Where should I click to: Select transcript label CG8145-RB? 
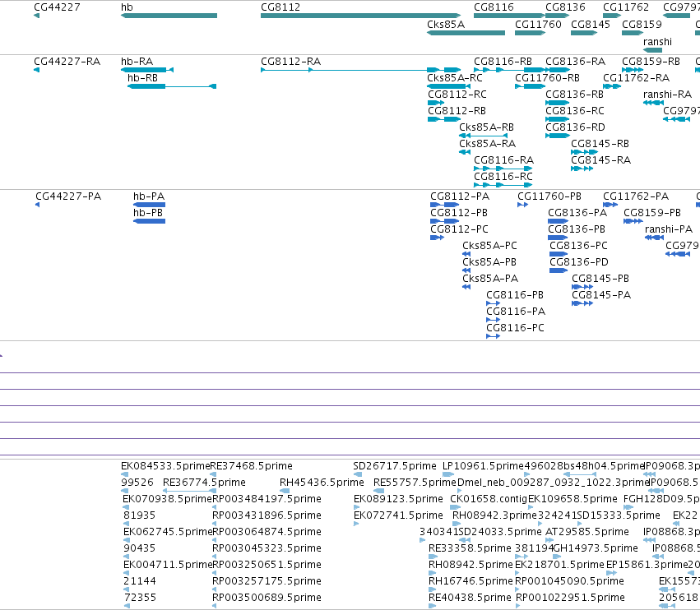(x=600, y=144)
